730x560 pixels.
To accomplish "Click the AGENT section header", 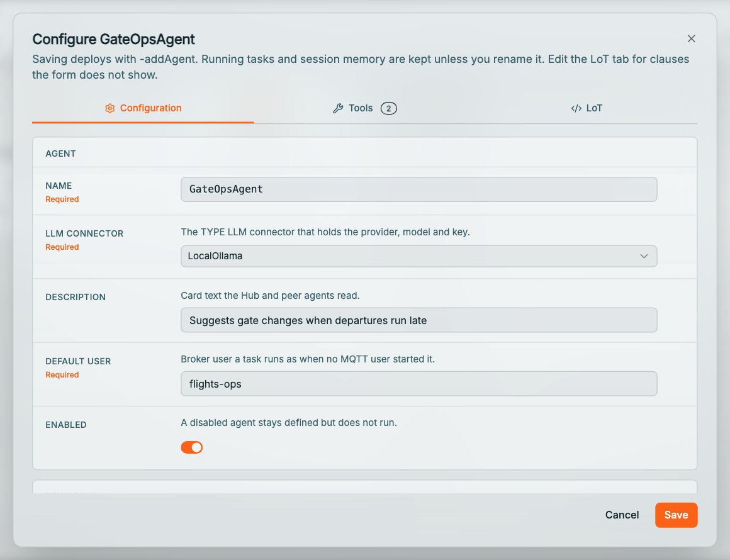I will pos(60,154).
